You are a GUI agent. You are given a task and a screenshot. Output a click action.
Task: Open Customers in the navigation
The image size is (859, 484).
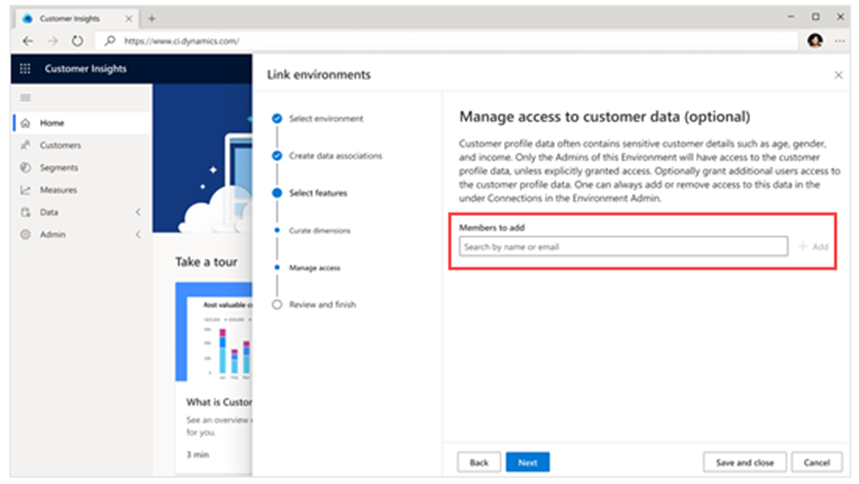(x=81, y=145)
